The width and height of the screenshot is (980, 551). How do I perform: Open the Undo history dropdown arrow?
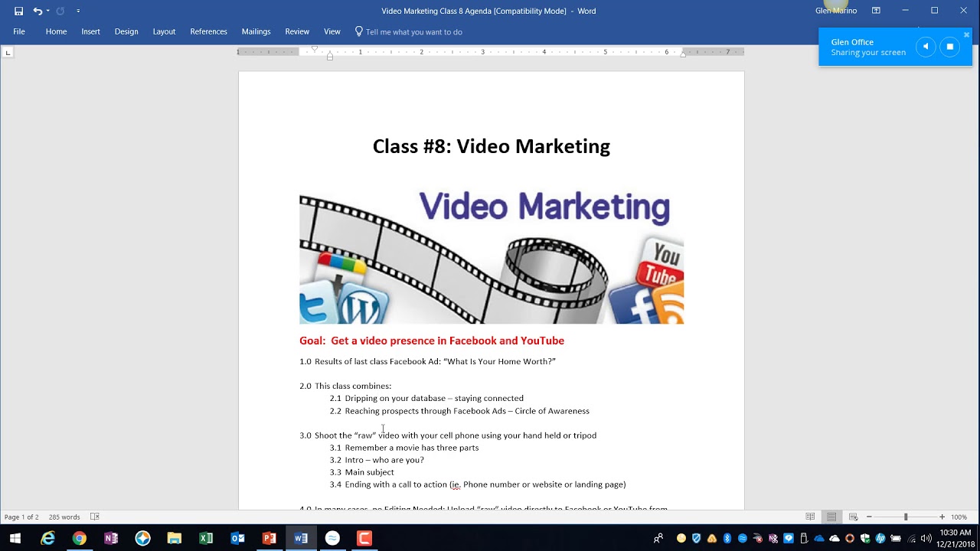(x=47, y=11)
